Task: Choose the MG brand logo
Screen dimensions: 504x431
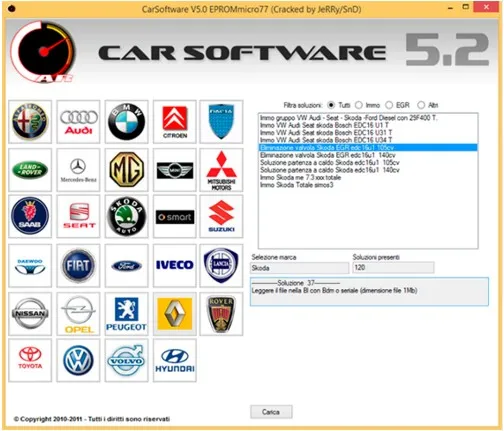Action: [126, 170]
